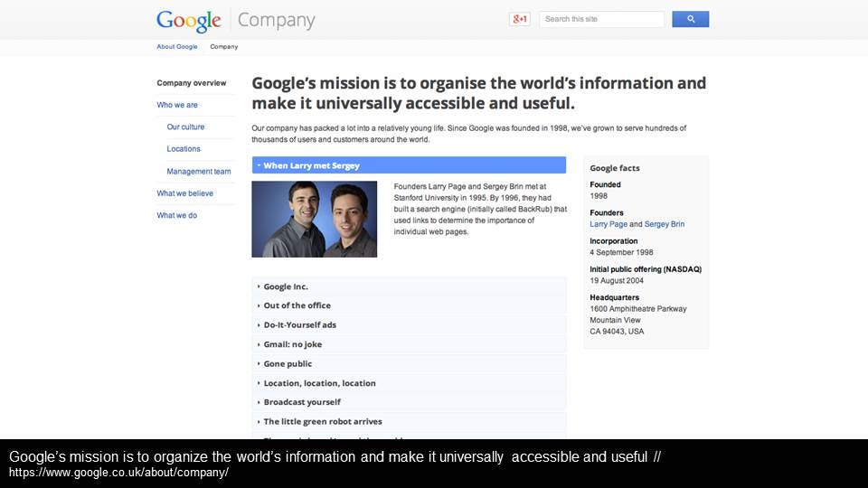Viewport: 868px width, 488px height.
Task: Expand the Do-It-Yourself ads section
Action: pos(409,324)
